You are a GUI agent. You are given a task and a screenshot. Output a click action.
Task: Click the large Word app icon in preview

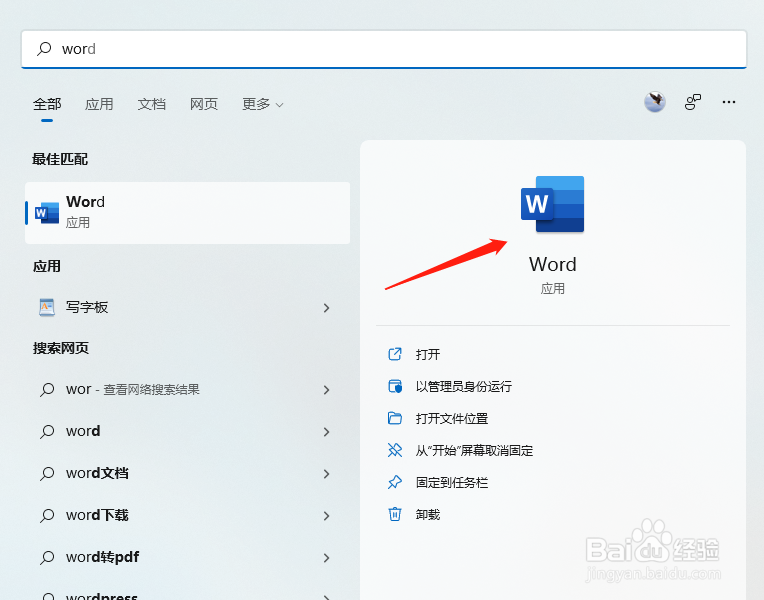pyautogui.click(x=553, y=204)
